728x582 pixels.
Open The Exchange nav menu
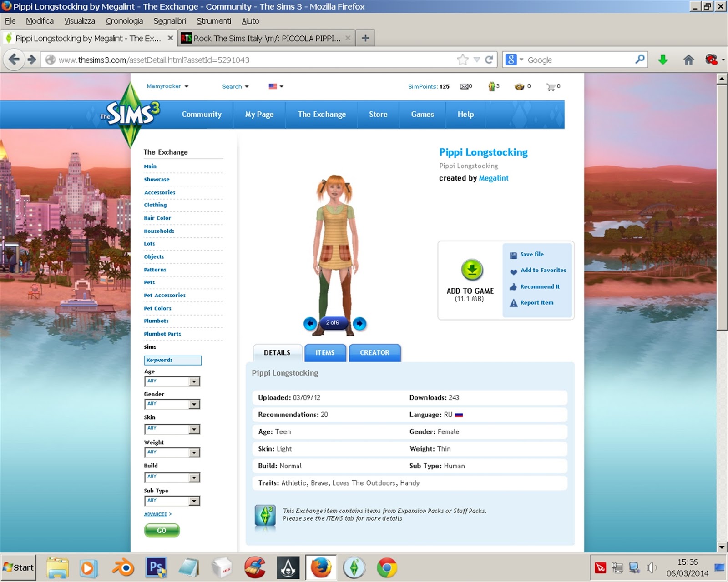click(322, 115)
